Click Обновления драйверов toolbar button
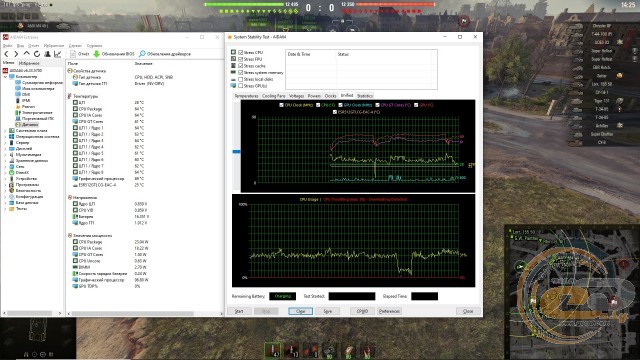 point(165,54)
